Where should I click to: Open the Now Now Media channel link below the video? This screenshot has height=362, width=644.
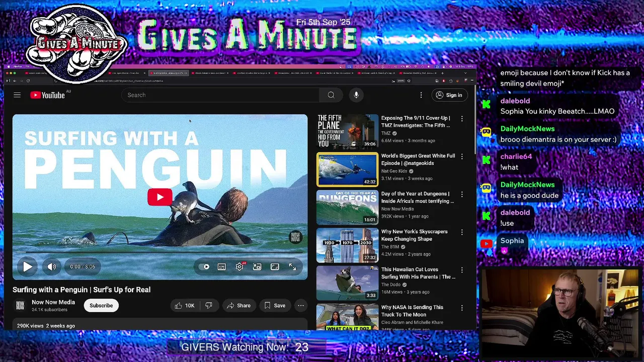point(53,302)
